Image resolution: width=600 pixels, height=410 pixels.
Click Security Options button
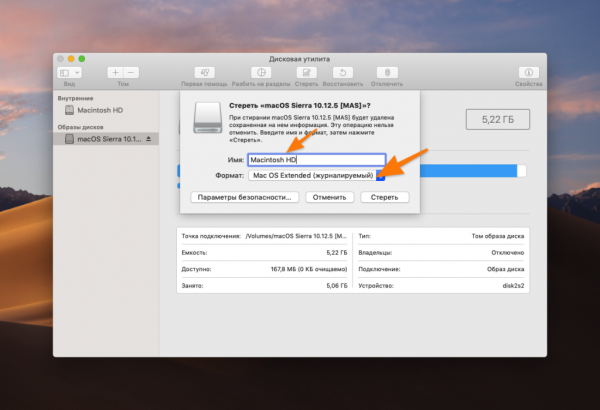(x=245, y=197)
